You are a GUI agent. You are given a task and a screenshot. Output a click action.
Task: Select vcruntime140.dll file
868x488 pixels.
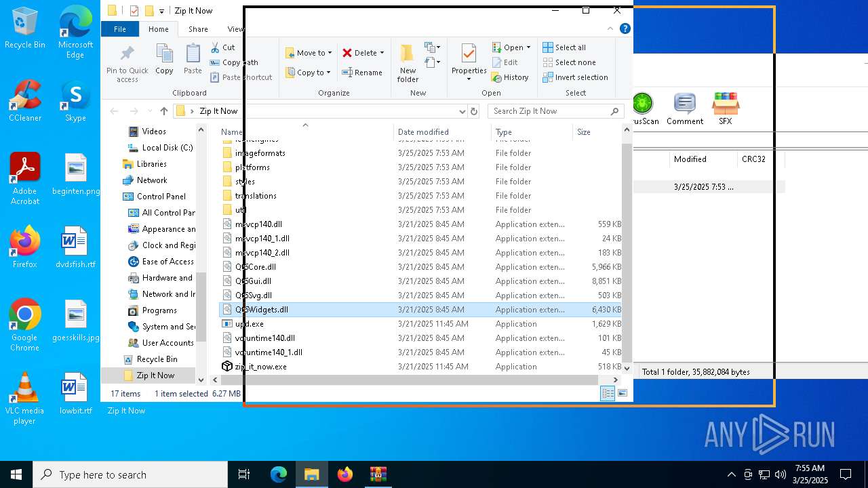click(x=264, y=338)
